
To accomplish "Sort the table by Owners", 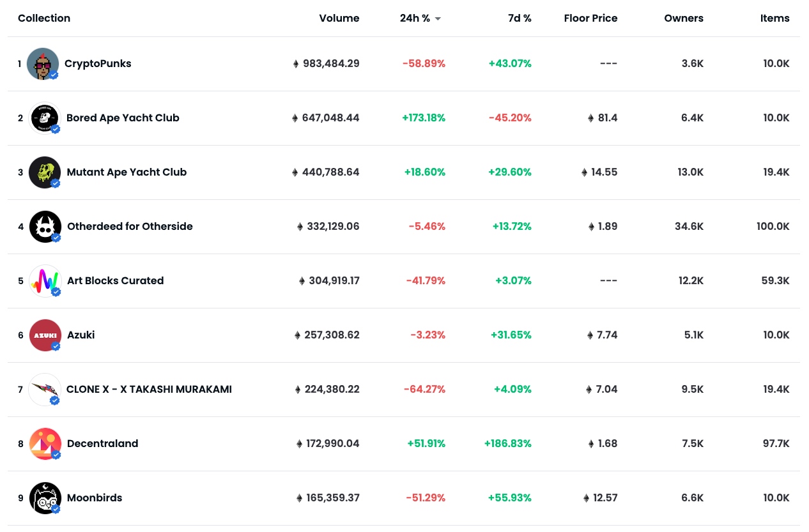I will pyautogui.click(x=684, y=19).
